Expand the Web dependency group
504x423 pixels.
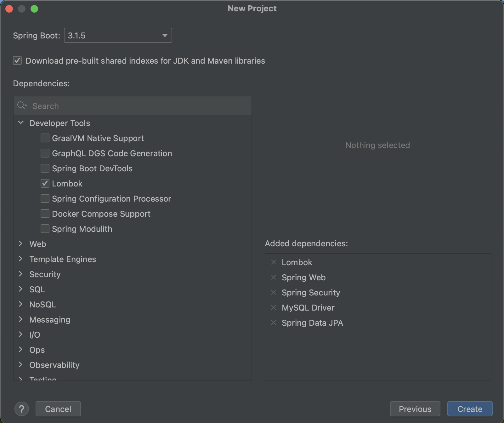tap(21, 244)
